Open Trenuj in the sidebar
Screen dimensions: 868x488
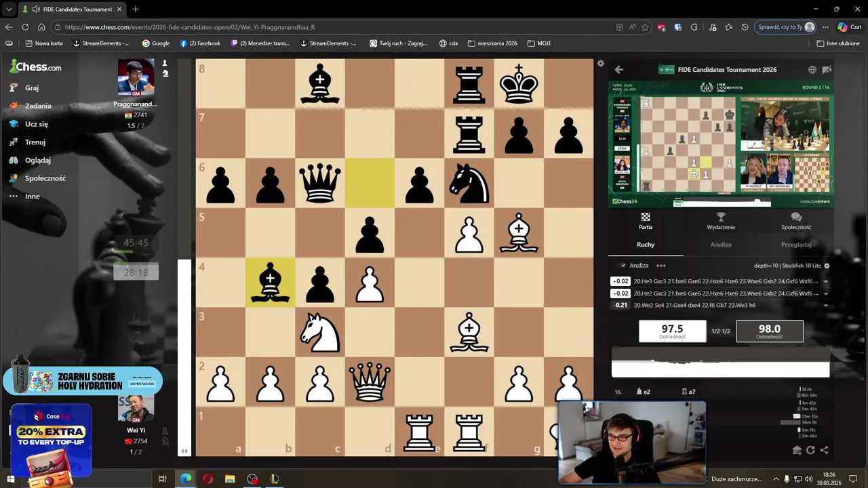click(x=28, y=142)
